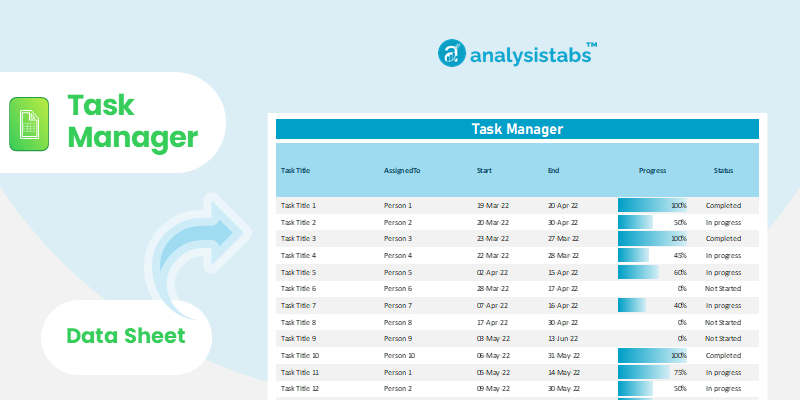Screen dimensions: 800x400
Task: Select the Task Title 1 cell
Action: 298,206
